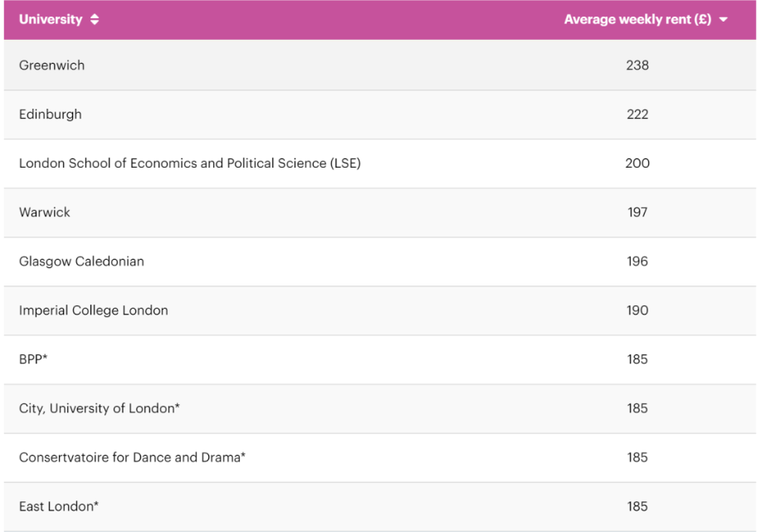Select the Edinburgh university cell
Image resolution: width=761 pixels, height=532 pixels.
(x=51, y=115)
